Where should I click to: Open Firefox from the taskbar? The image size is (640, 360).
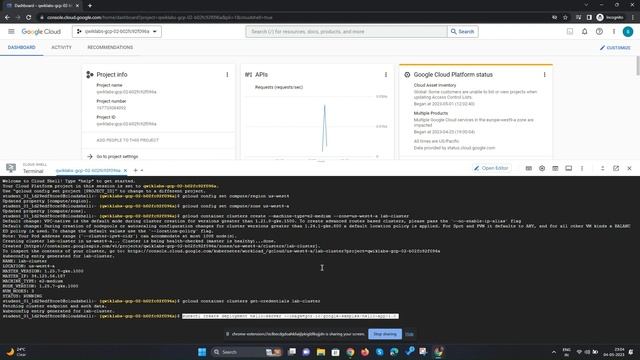click(x=365, y=352)
